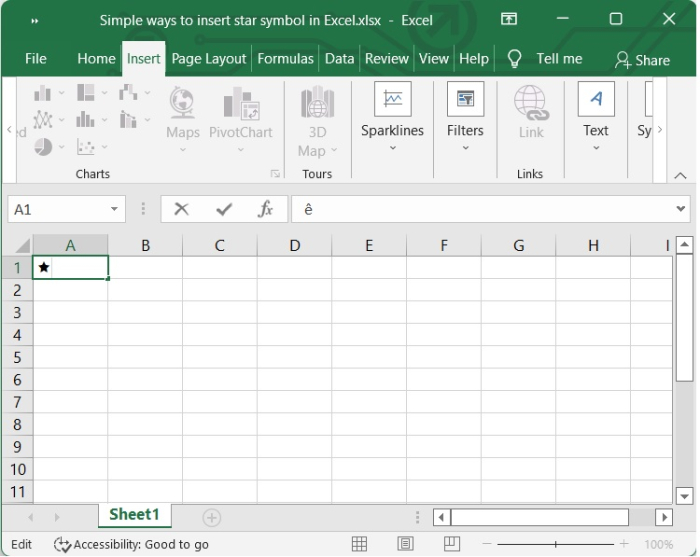This screenshot has width=700, height=557.
Task: Collapse the ribbon with the chevron
Action: [681, 175]
